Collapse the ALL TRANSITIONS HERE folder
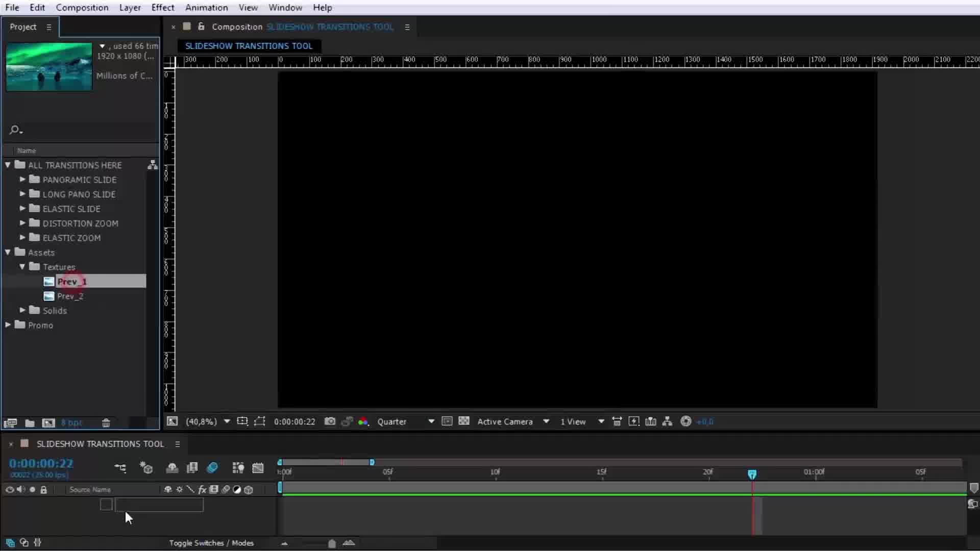Screen dimensions: 980x551 point(8,165)
